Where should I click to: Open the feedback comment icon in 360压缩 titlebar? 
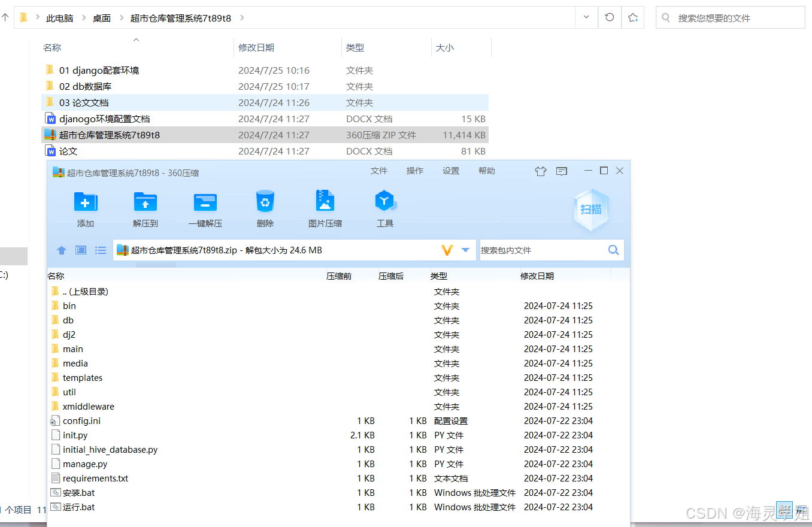tap(561, 171)
